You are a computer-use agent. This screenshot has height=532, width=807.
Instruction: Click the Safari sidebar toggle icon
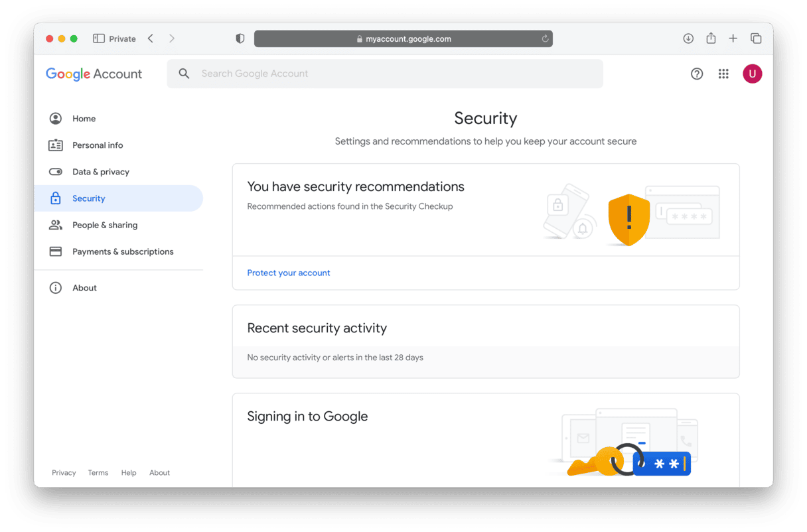tap(99, 38)
